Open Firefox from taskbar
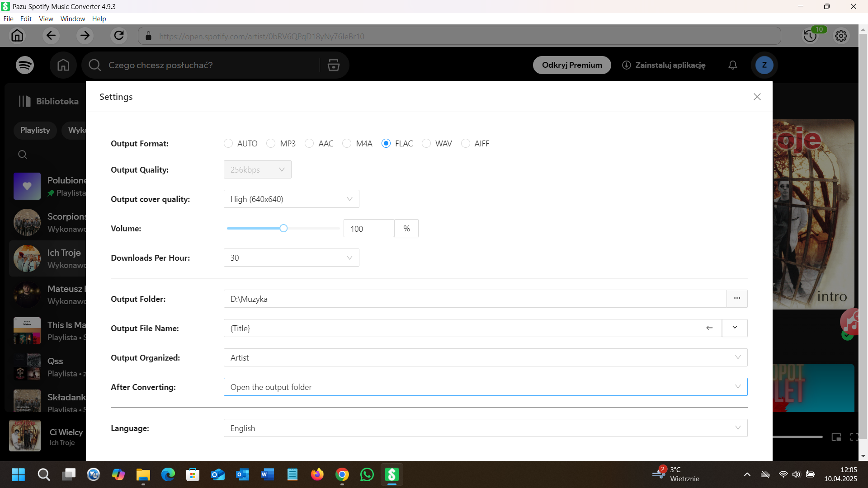The width and height of the screenshot is (868, 488). coord(317,474)
